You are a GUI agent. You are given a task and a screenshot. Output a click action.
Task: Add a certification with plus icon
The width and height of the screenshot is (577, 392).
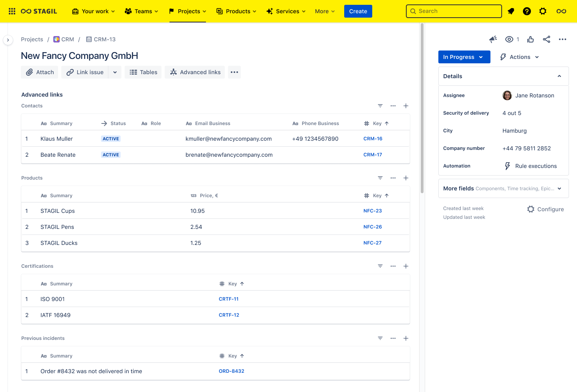[x=406, y=266]
